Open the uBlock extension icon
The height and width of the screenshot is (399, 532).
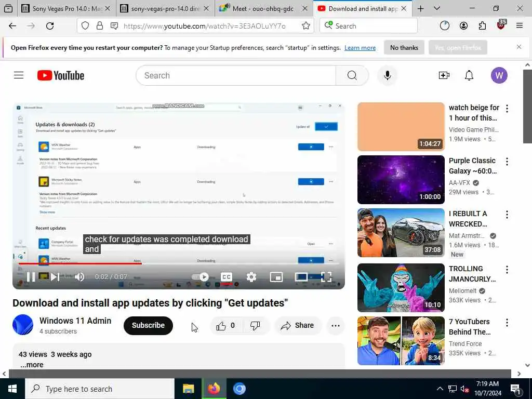(501, 24)
